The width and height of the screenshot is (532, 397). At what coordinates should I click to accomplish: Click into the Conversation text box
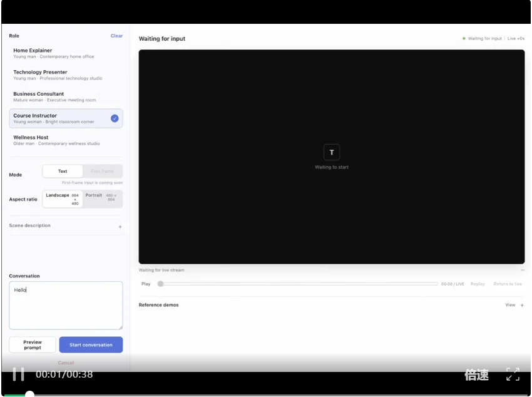pos(66,306)
